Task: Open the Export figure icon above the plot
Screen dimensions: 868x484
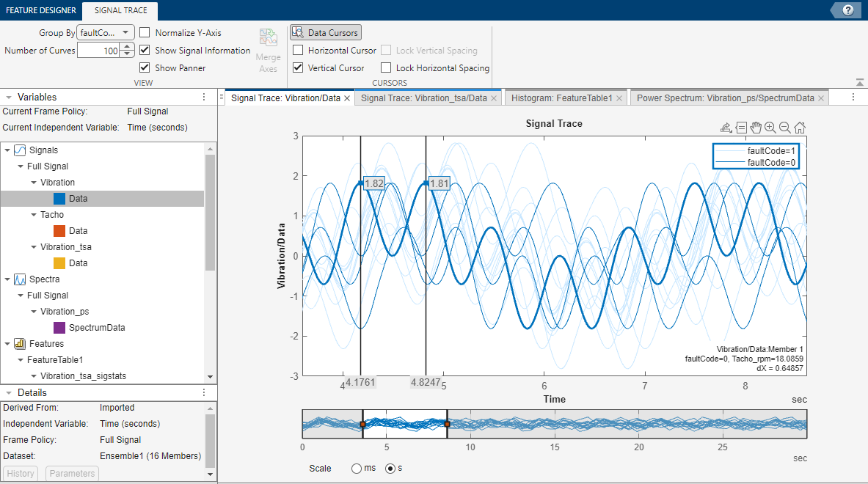Action: (726, 128)
